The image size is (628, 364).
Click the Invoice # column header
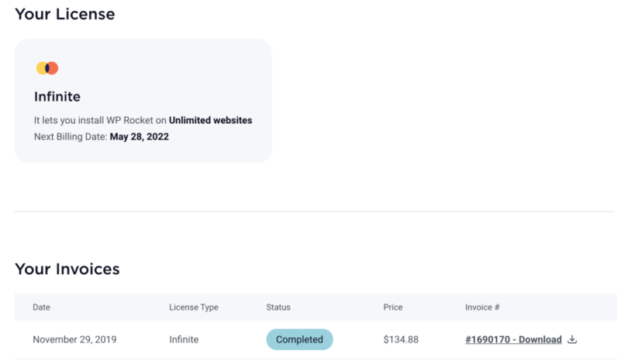point(482,307)
